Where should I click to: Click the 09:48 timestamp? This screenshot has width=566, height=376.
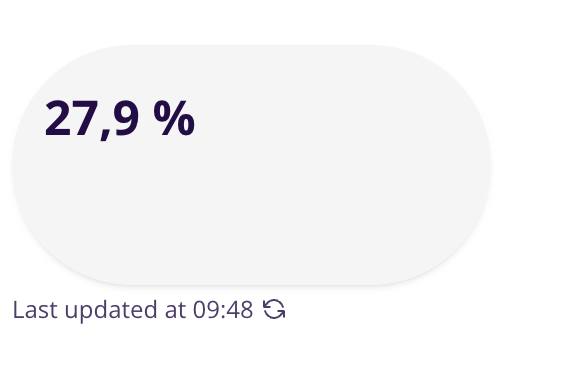pyautogui.click(x=223, y=310)
